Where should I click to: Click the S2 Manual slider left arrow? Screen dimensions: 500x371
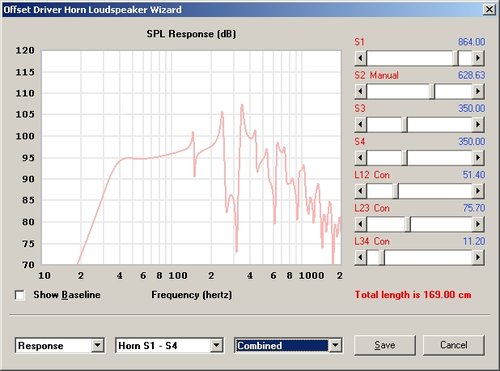click(x=360, y=91)
